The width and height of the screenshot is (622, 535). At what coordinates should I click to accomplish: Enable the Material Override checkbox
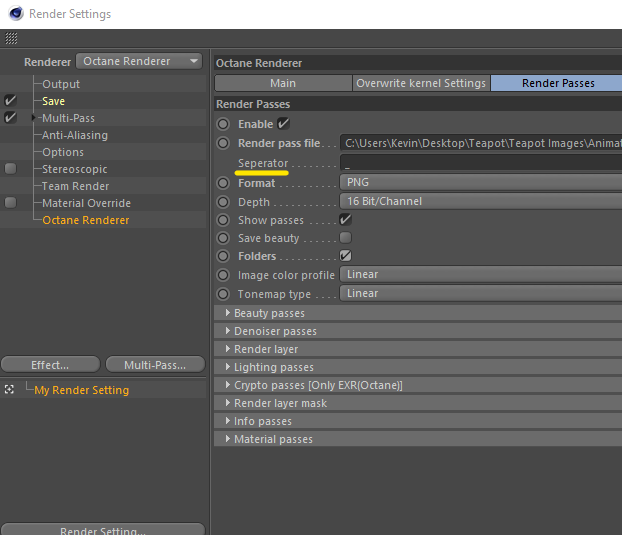pyautogui.click(x=10, y=203)
